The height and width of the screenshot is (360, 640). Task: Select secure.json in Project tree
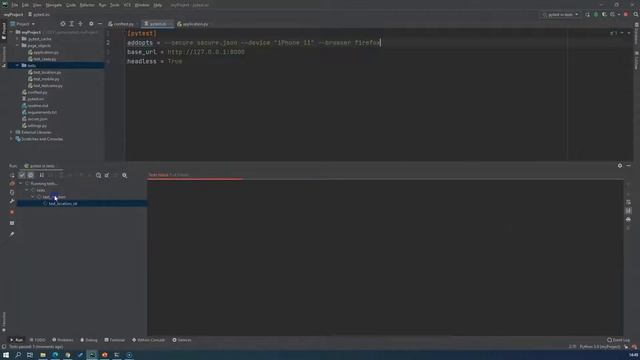click(35, 119)
